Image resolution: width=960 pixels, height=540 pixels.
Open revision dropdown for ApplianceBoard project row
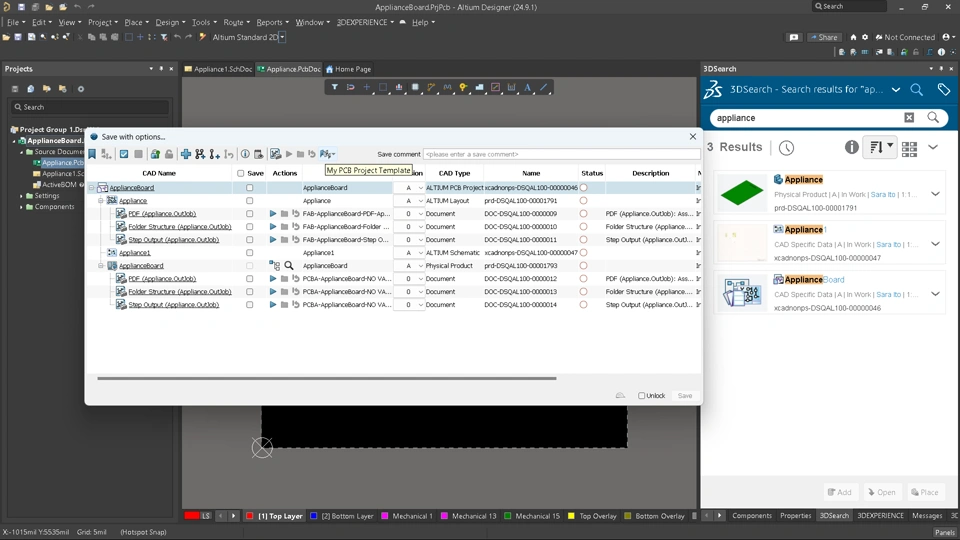tap(420, 188)
